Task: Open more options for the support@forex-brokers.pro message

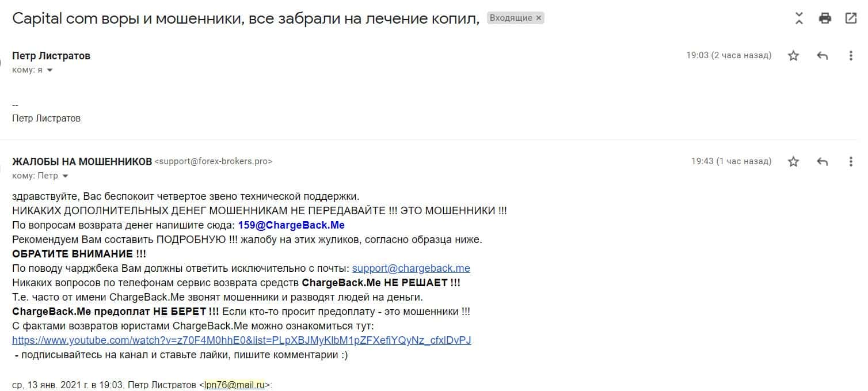Action: point(851,162)
